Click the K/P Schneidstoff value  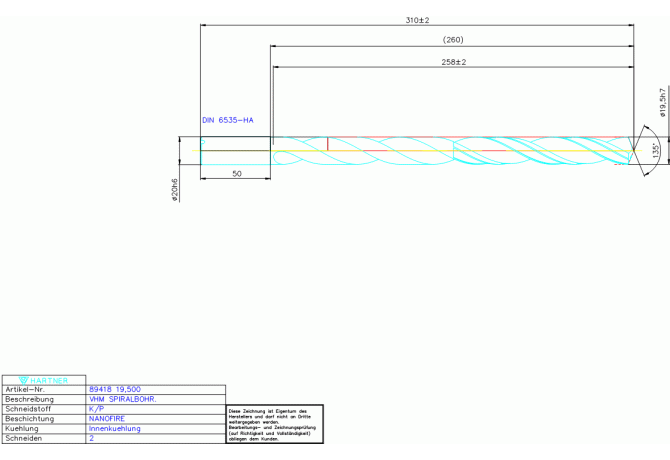pos(96,409)
